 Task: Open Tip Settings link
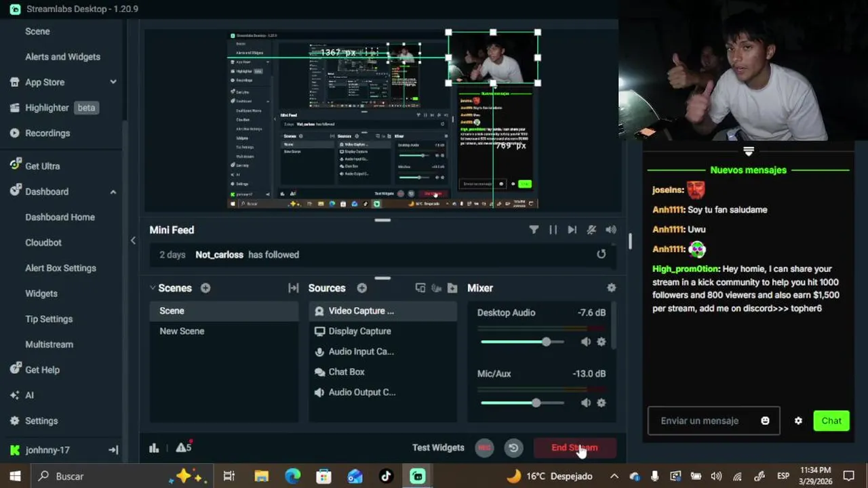tap(49, 319)
